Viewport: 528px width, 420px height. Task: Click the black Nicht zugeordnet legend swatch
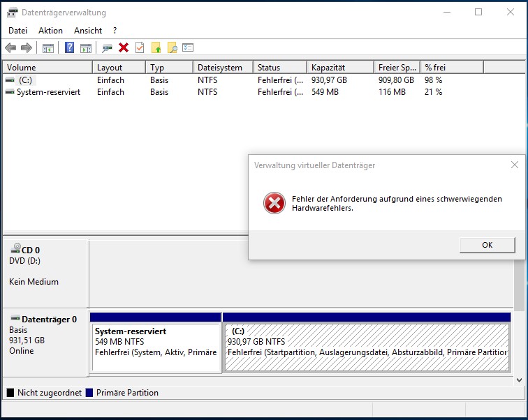coord(10,392)
